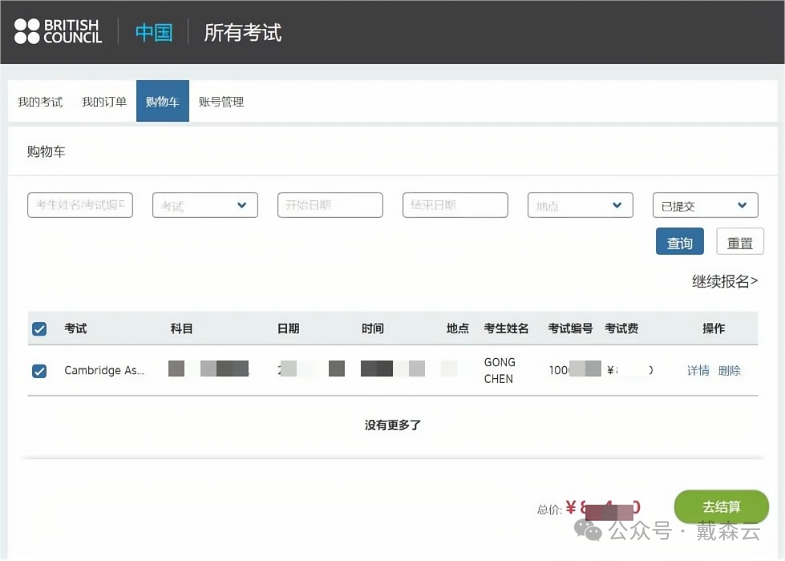
Task: Click the 考生姓名 column header
Action: (x=506, y=328)
